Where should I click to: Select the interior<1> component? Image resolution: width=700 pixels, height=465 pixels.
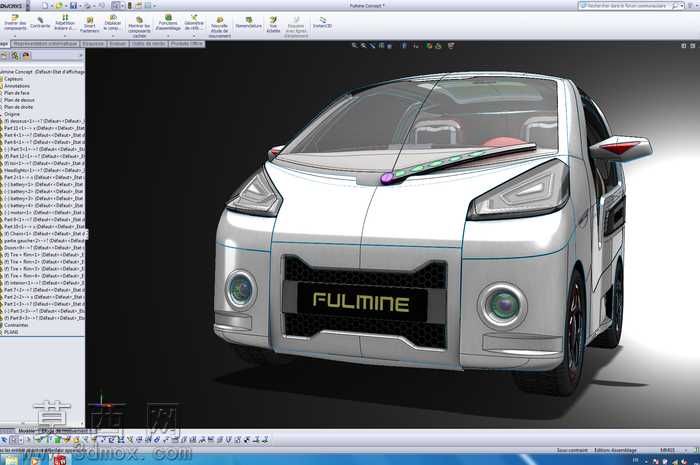pos(44,283)
